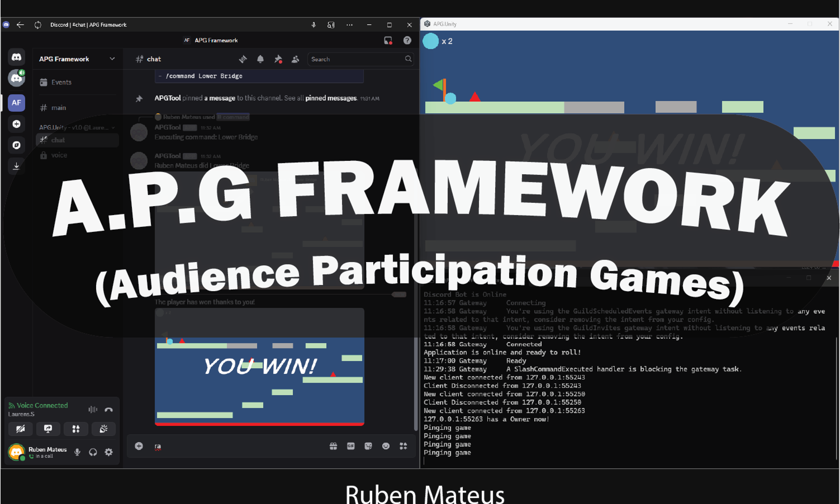Image resolution: width=840 pixels, height=504 pixels.
Task: Toggle microphone mute for Ruben Mateus
Action: click(77, 452)
